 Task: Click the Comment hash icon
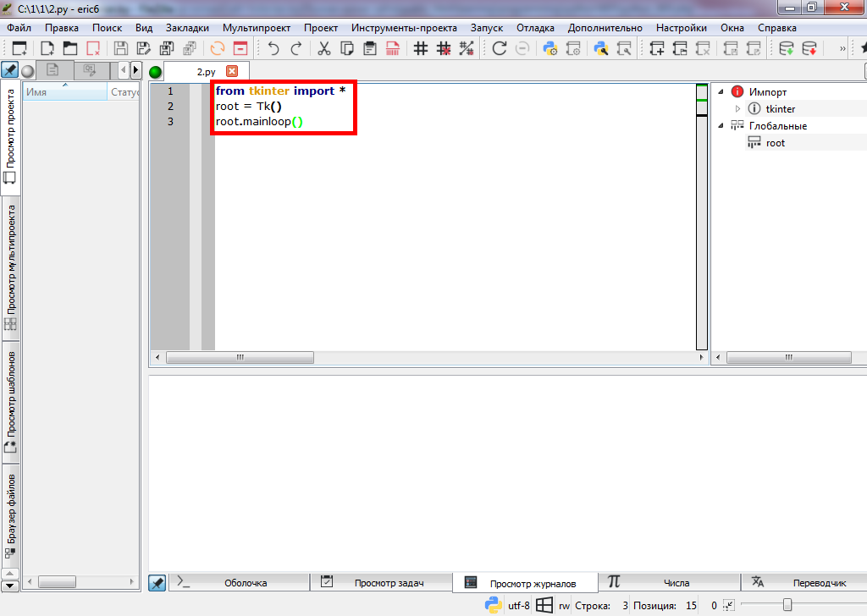point(421,48)
